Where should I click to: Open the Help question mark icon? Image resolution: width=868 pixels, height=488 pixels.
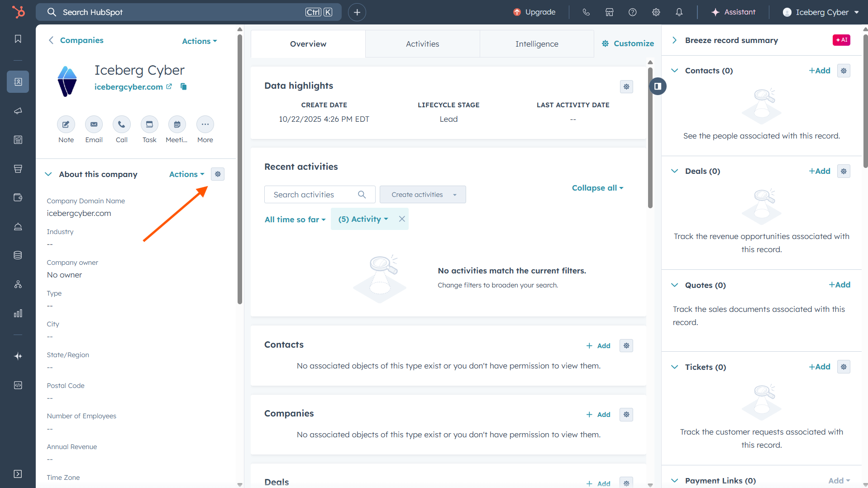633,12
